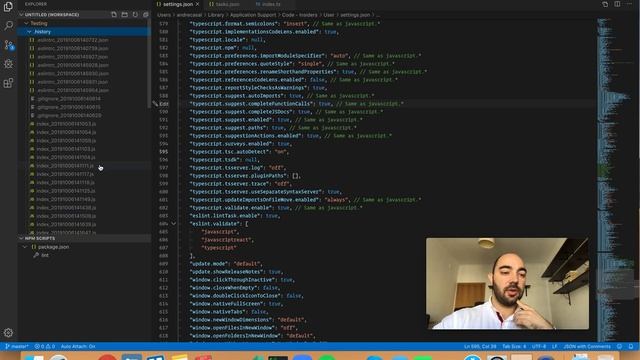Viewport: 640px width, 360px height.
Task: Switch to the settings.json tab
Action: click(178, 4)
